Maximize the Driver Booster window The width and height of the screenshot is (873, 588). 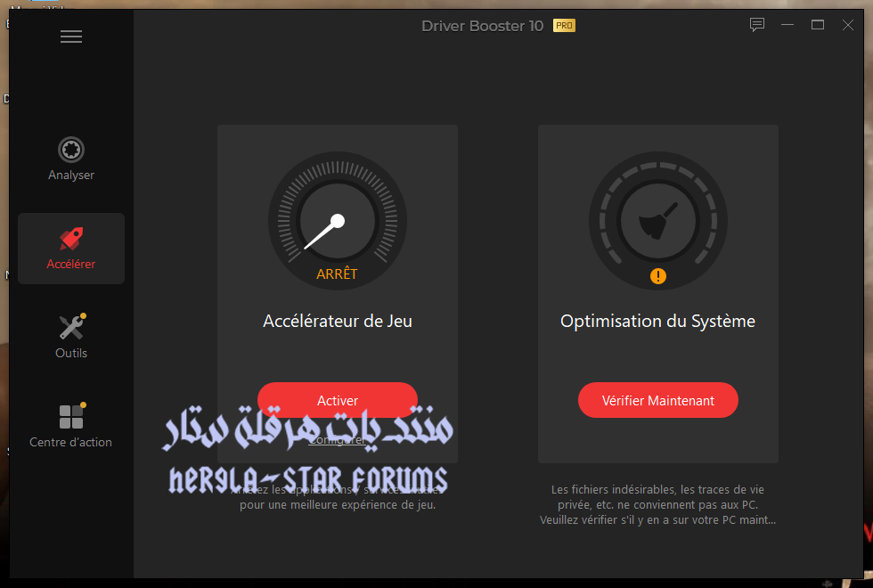(818, 25)
